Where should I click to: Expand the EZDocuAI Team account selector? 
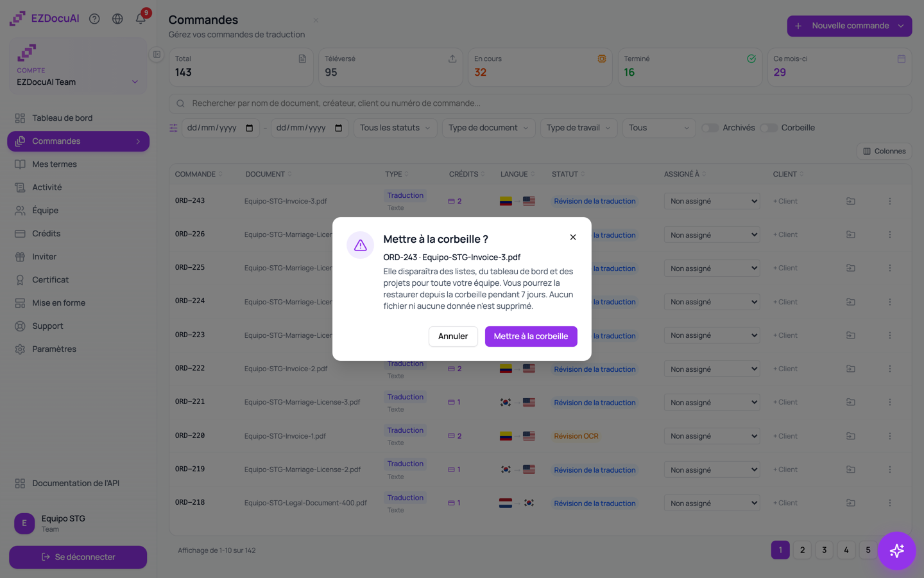78,82
